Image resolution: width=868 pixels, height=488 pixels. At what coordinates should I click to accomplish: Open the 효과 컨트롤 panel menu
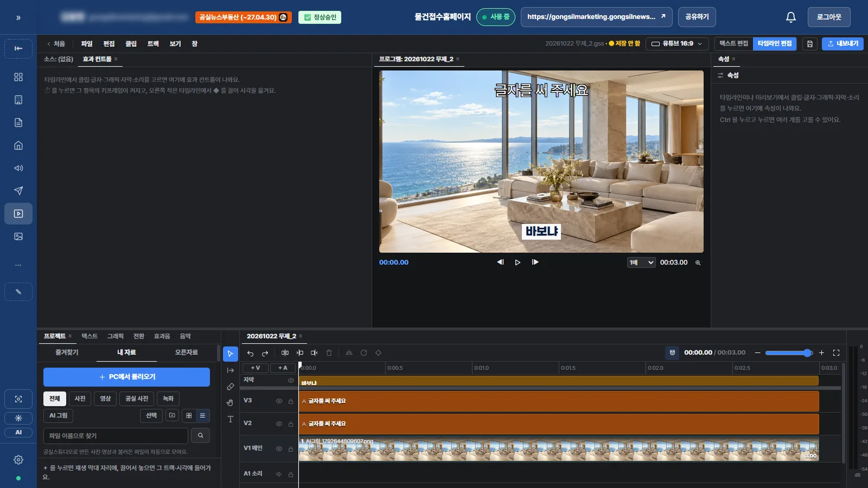coord(116,59)
